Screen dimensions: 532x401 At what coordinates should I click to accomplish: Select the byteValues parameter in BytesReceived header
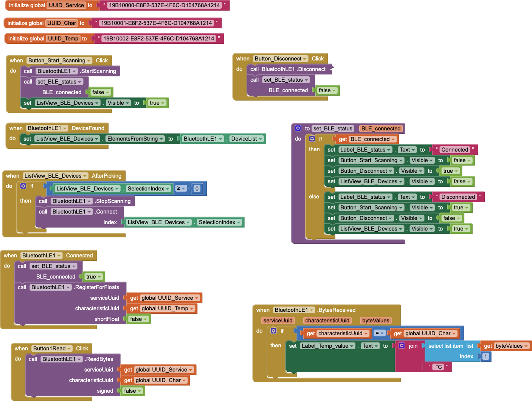[375, 320]
